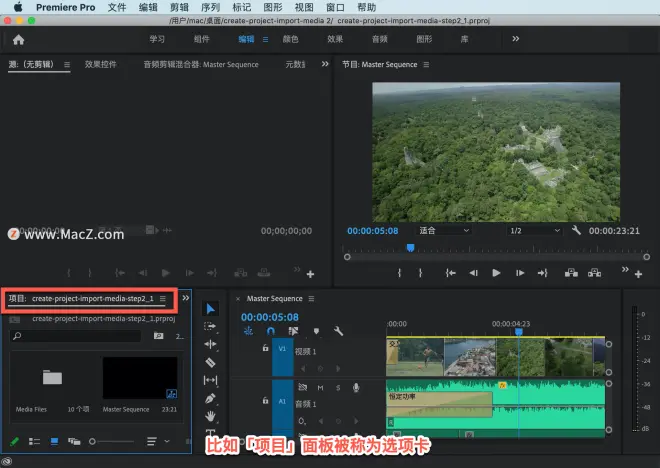Image resolution: width=660 pixels, height=468 pixels.
Task: Solo audio track A1
Action: tap(338, 388)
